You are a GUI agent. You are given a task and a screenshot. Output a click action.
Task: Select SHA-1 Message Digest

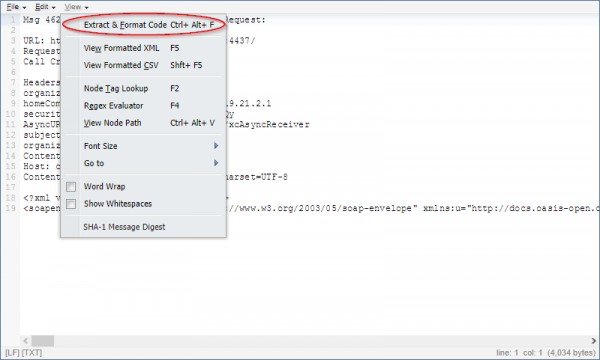coord(143,227)
